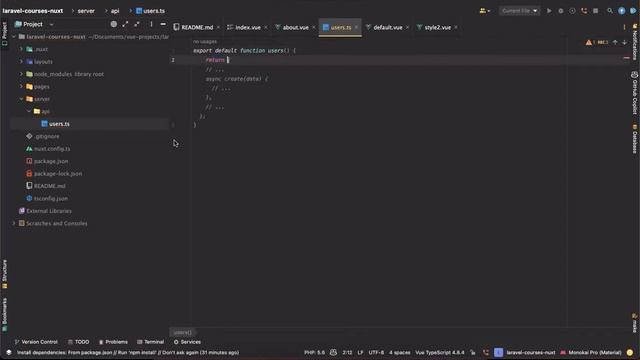Expand the pages folder
Screen dimensions: 640x360
pyautogui.click(x=21, y=87)
